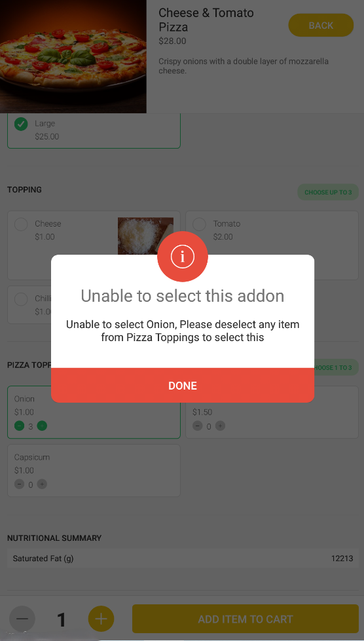Select the Tomato topping radio button
364x641 pixels.
click(199, 224)
